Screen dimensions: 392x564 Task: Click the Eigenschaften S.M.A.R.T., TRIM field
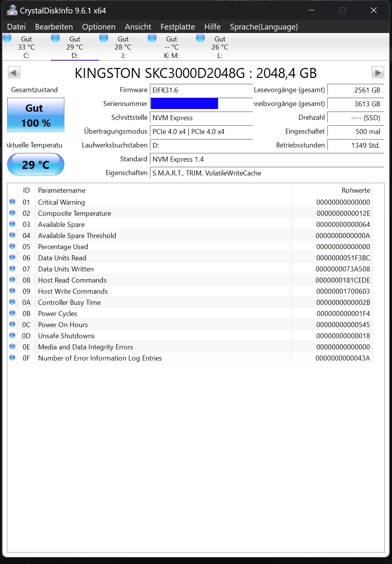(x=267, y=173)
